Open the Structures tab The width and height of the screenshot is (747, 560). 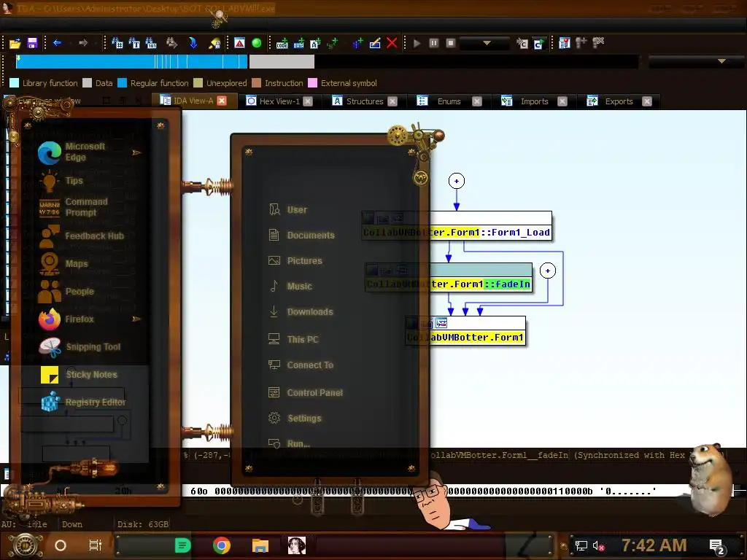pos(365,101)
